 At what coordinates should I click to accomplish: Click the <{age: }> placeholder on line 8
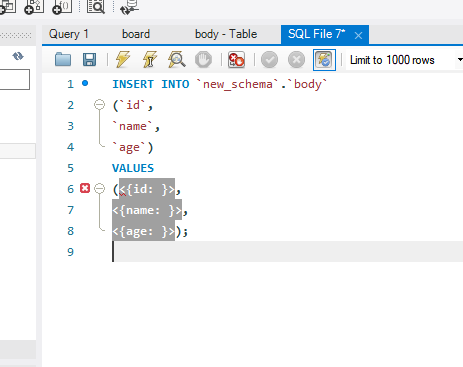[x=143, y=231]
